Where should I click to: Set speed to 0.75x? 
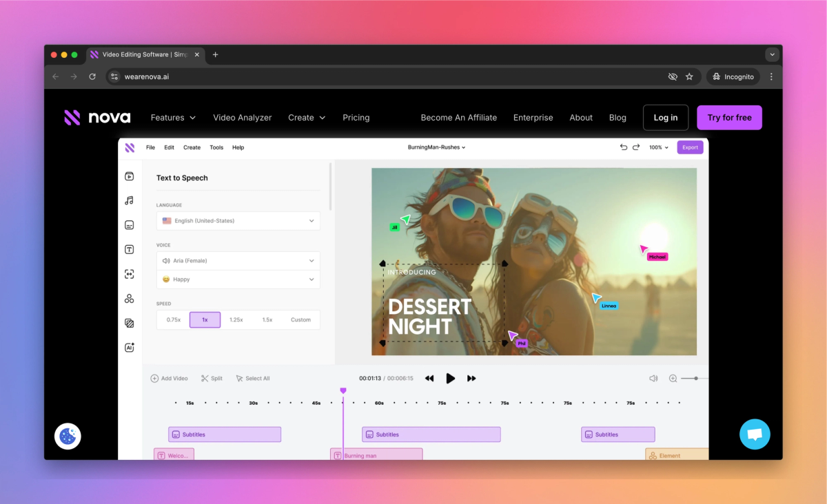coord(174,319)
